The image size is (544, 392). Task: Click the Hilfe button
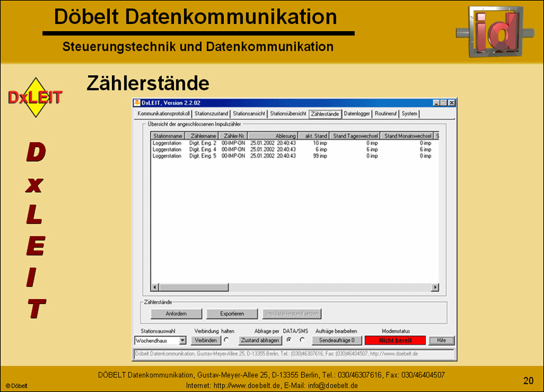[x=442, y=340]
